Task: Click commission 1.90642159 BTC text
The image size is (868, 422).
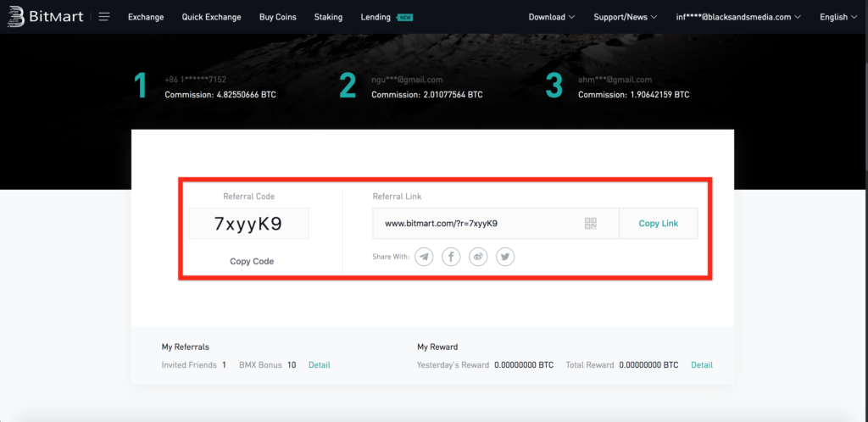Action: pos(634,95)
